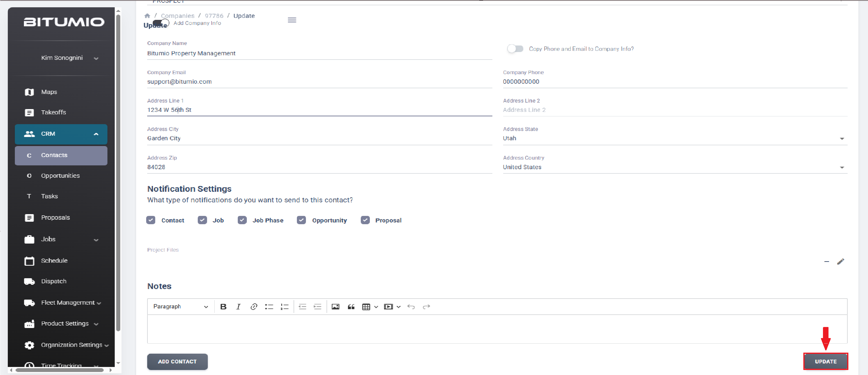868x375 pixels.
Task: Click the Update button
Action: (825, 361)
